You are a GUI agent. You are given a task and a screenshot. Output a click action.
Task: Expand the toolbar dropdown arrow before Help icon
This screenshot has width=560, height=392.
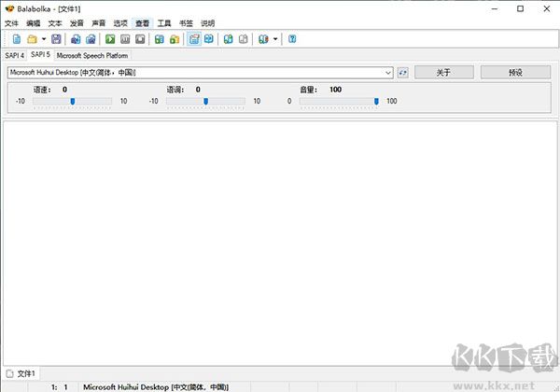coord(276,39)
